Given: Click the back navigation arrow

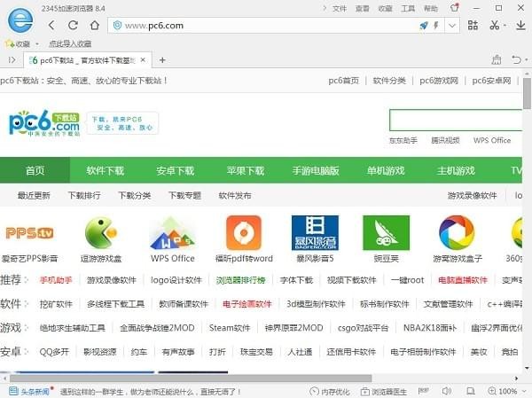Looking at the screenshot, I should point(51,26).
